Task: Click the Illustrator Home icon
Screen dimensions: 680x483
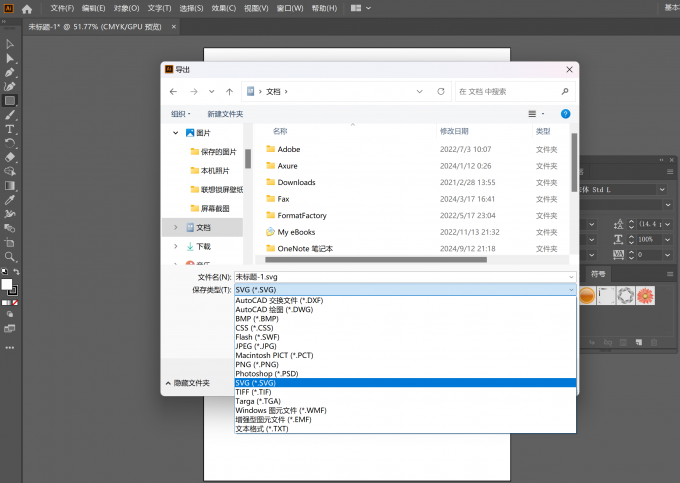Action: (27, 9)
